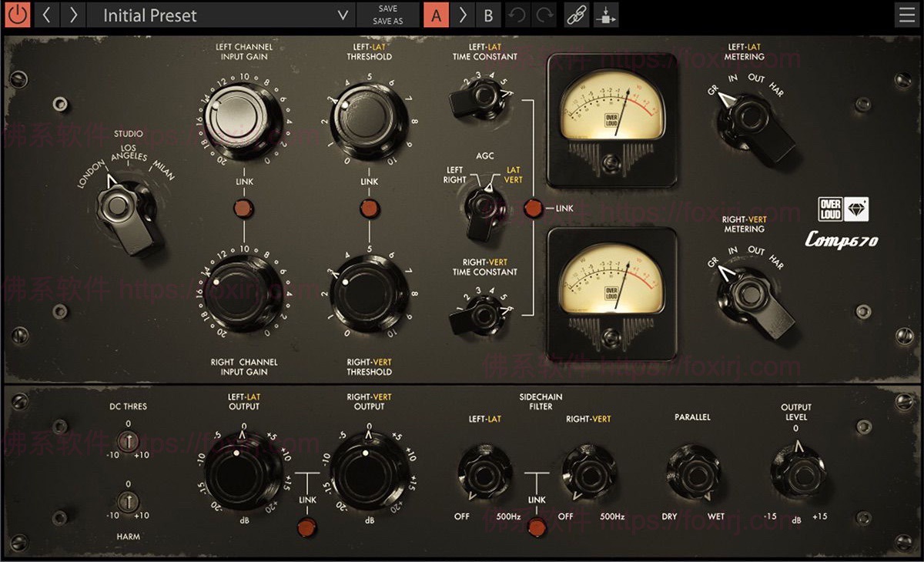This screenshot has height=562, width=924.
Task: Toggle the input gain LINK button
Action: [244, 208]
